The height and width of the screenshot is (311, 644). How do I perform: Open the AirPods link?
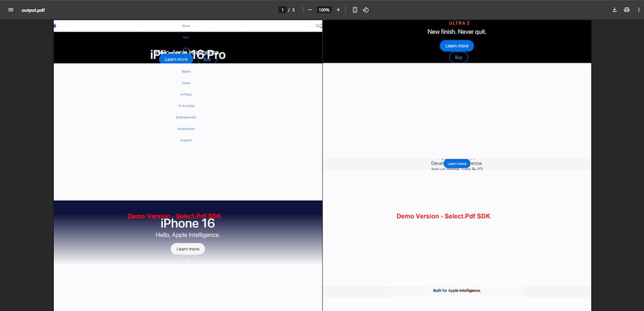tap(186, 94)
